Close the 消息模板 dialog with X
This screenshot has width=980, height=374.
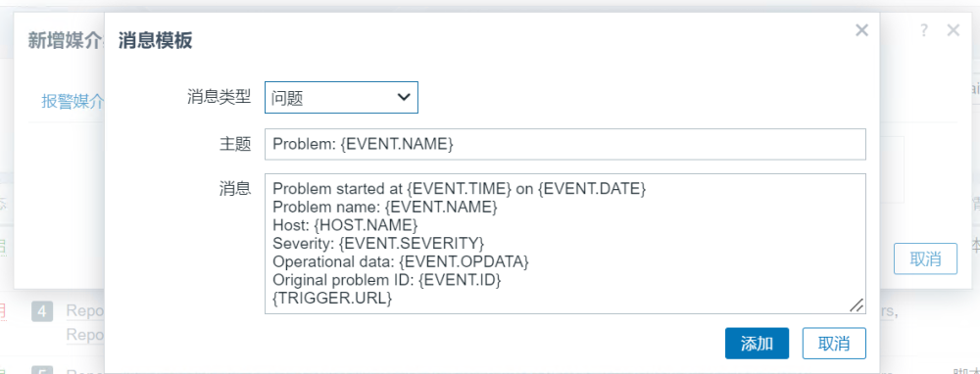[x=861, y=30]
